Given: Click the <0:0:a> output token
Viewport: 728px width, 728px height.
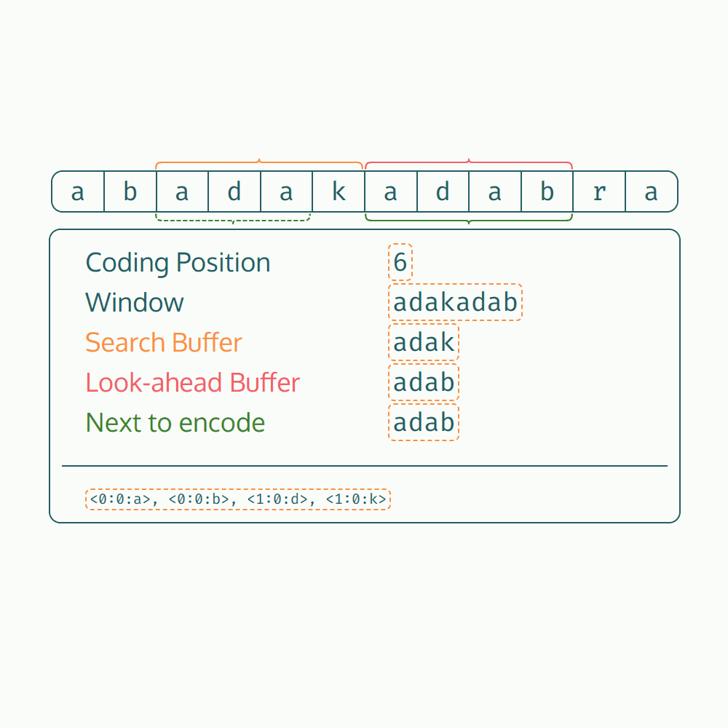Looking at the screenshot, I should click(121, 499).
